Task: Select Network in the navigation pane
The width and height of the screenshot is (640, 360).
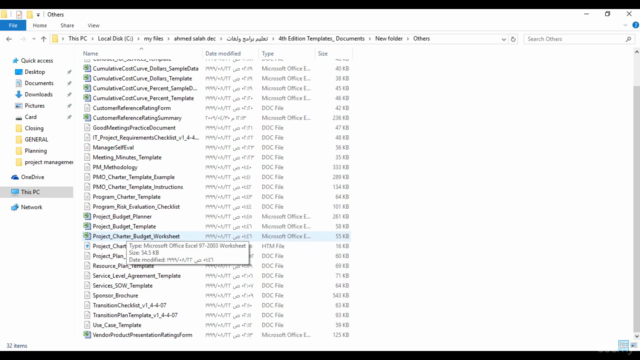Action: point(31,207)
